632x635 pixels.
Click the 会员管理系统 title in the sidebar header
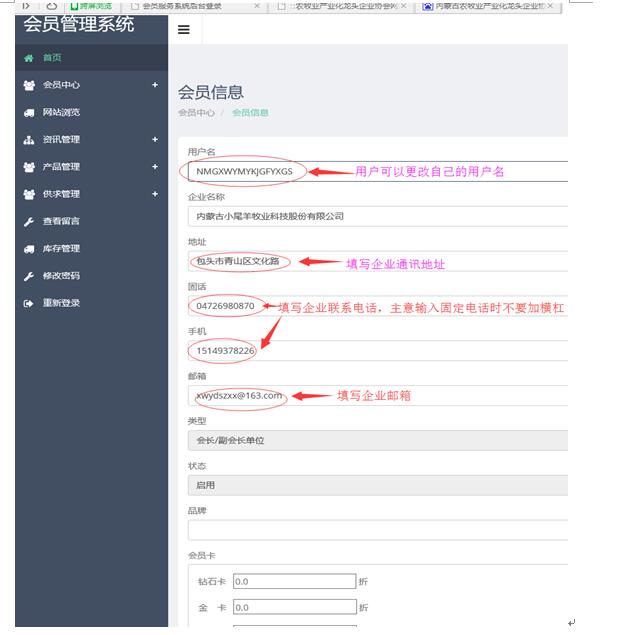pyautogui.click(x=78, y=24)
